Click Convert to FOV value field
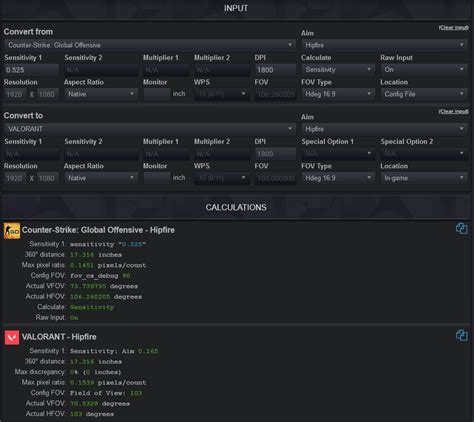474x422 pixels. [275, 178]
